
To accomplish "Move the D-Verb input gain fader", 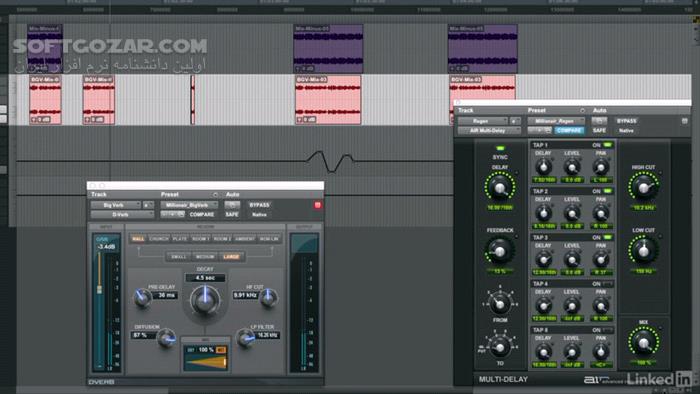I will 100,289.
